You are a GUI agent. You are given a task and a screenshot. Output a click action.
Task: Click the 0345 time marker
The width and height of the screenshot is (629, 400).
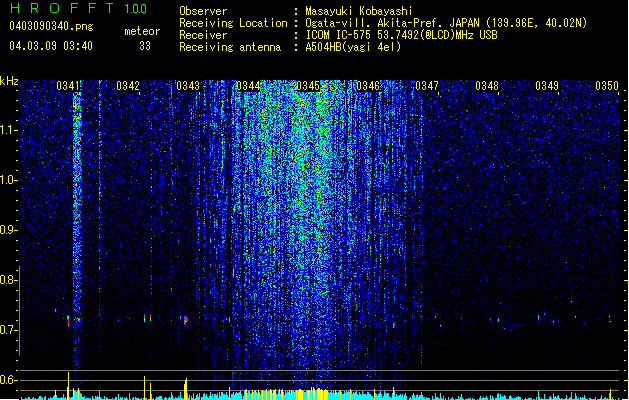(x=308, y=86)
